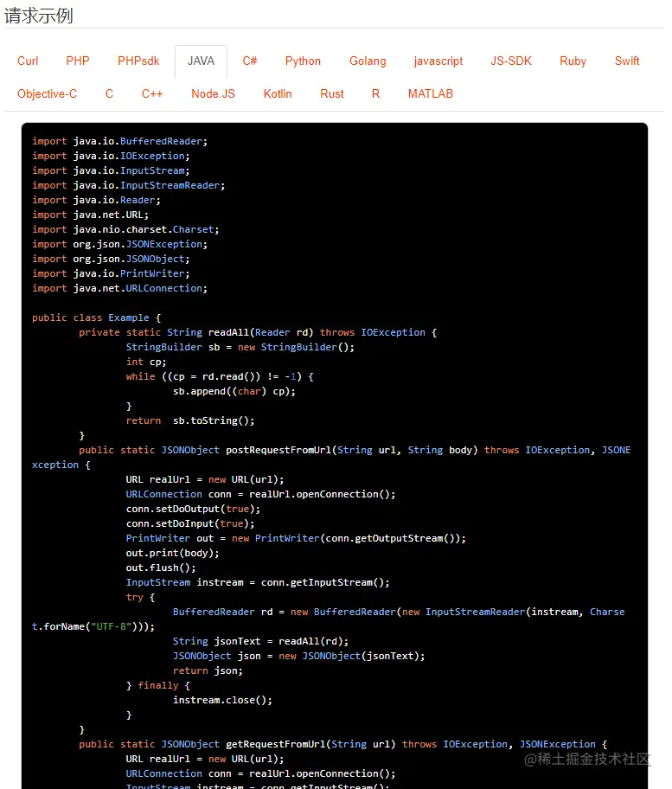Click the 请求示例 heading
672x789 pixels.
pos(39,16)
